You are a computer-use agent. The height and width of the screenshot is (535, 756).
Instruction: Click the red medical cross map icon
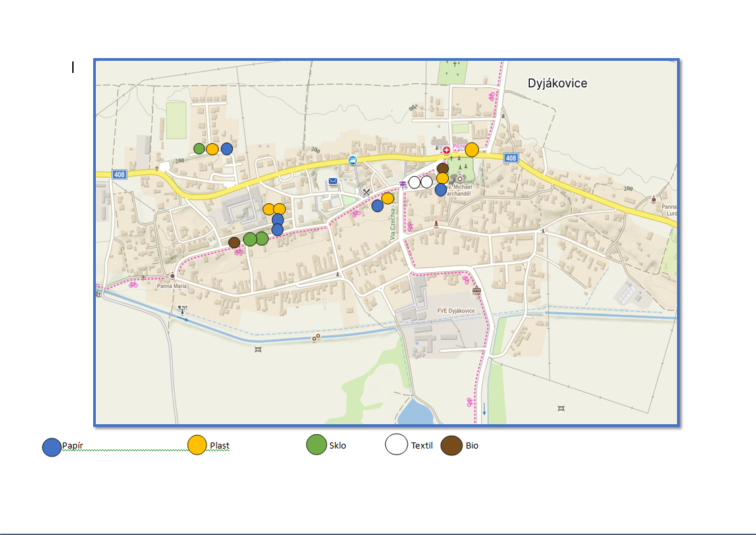point(446,150)
